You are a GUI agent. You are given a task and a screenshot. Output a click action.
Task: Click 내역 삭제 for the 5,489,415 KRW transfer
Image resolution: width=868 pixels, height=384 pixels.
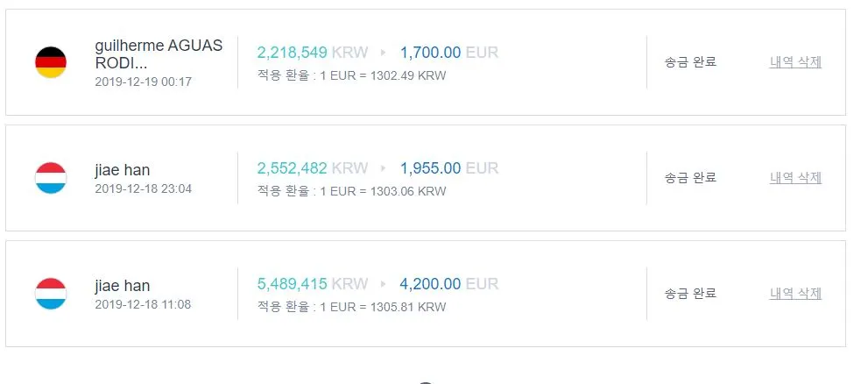tap(795, 294)
